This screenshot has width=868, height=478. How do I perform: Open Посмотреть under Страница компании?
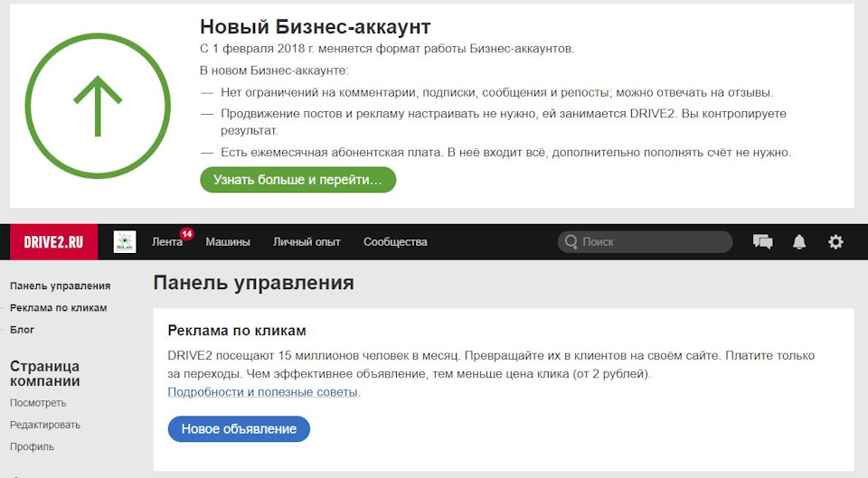[38, 403]
